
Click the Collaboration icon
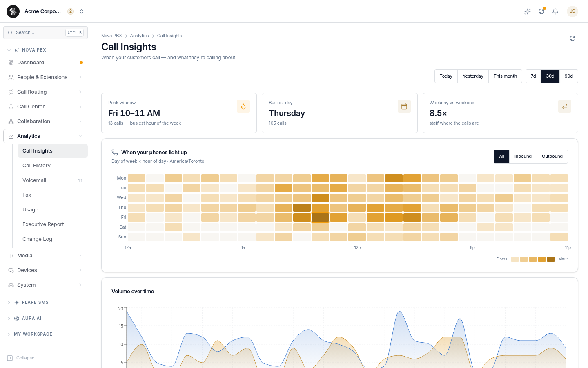click(x=11, y=121)
